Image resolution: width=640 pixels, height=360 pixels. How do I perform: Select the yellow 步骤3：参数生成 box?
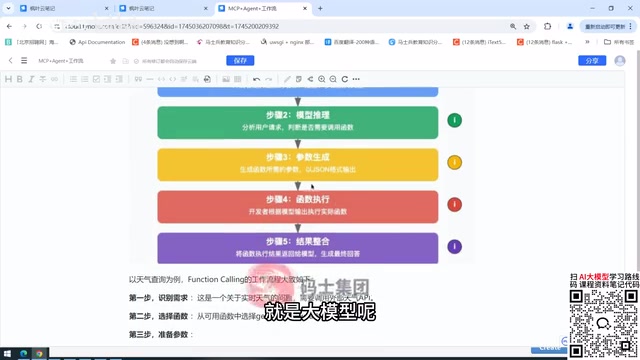pyautogui.click(x=298, y=164)
